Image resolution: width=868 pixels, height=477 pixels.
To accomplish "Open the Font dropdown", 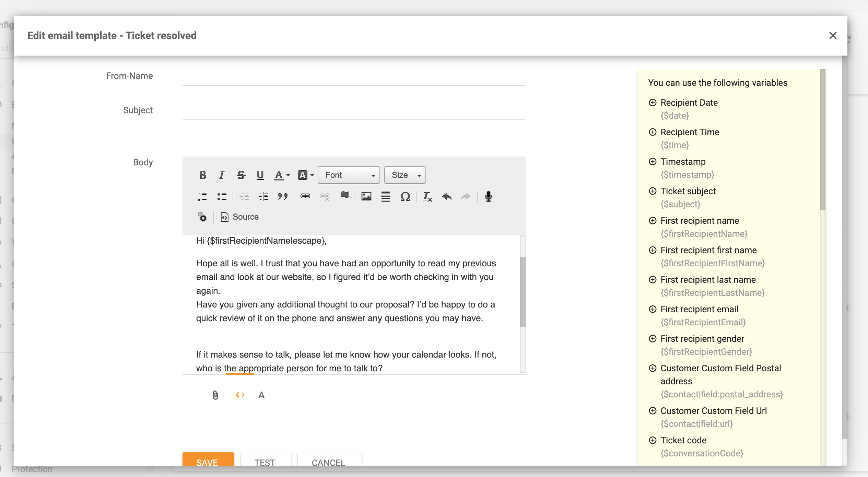I will 348,175.
